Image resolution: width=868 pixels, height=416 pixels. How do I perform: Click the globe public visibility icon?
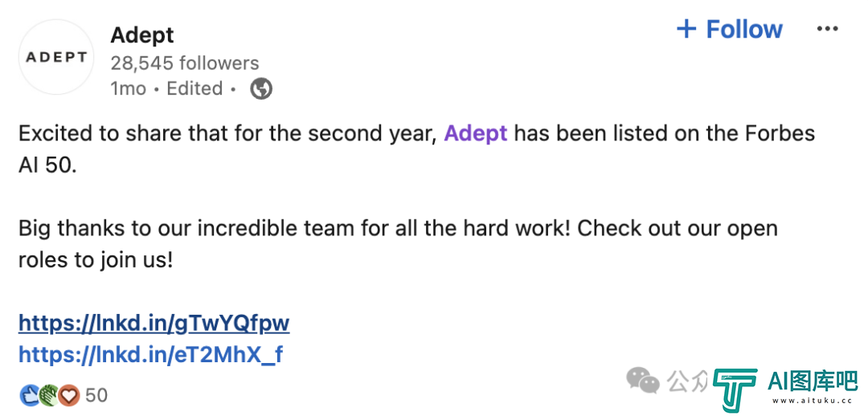point(261,88)
